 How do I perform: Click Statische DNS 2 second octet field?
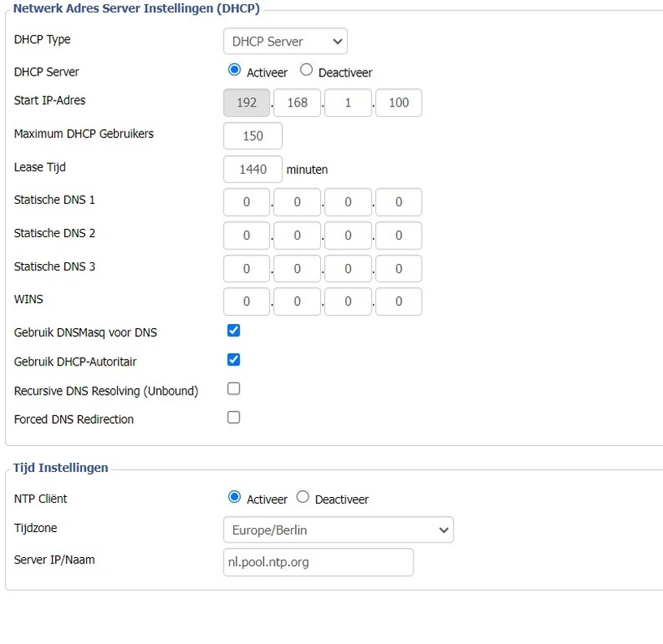tap(297, 236)
